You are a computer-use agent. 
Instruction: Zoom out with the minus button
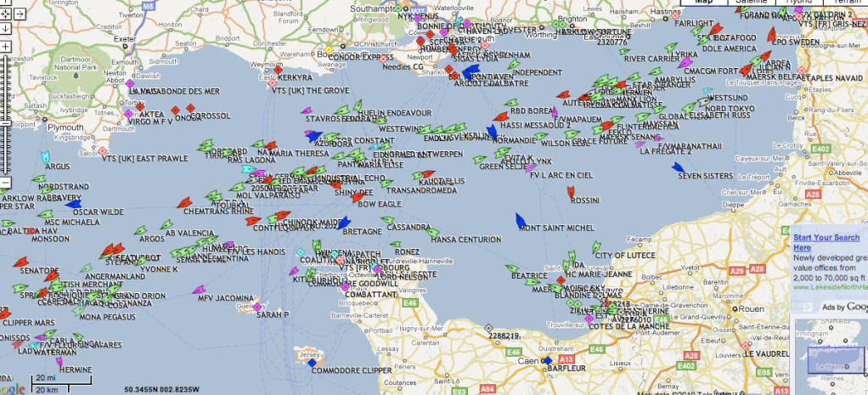(x=5, y=183)
